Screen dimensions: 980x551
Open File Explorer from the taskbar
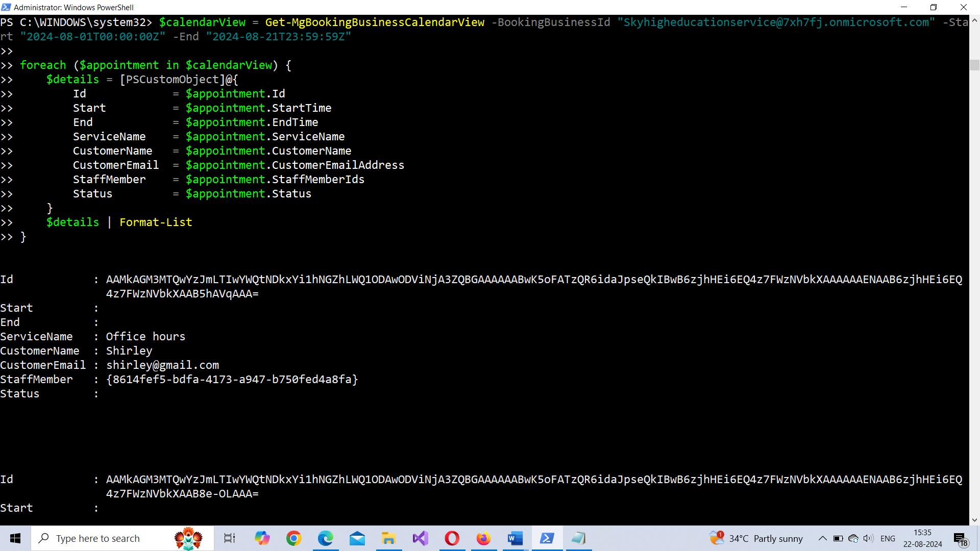(x=388, y=538)
